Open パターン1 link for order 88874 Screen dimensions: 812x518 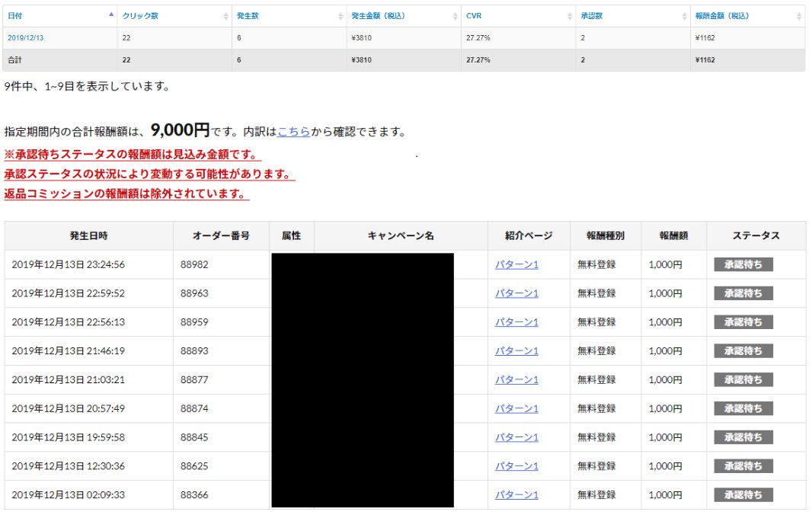point(516,408)
